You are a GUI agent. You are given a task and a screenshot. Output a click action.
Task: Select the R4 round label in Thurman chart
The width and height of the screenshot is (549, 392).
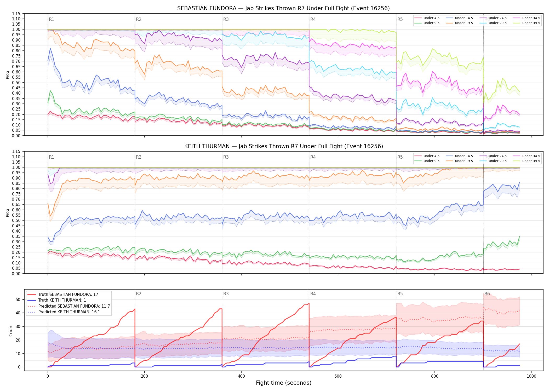pyautogui.click(x=313, y=157)
